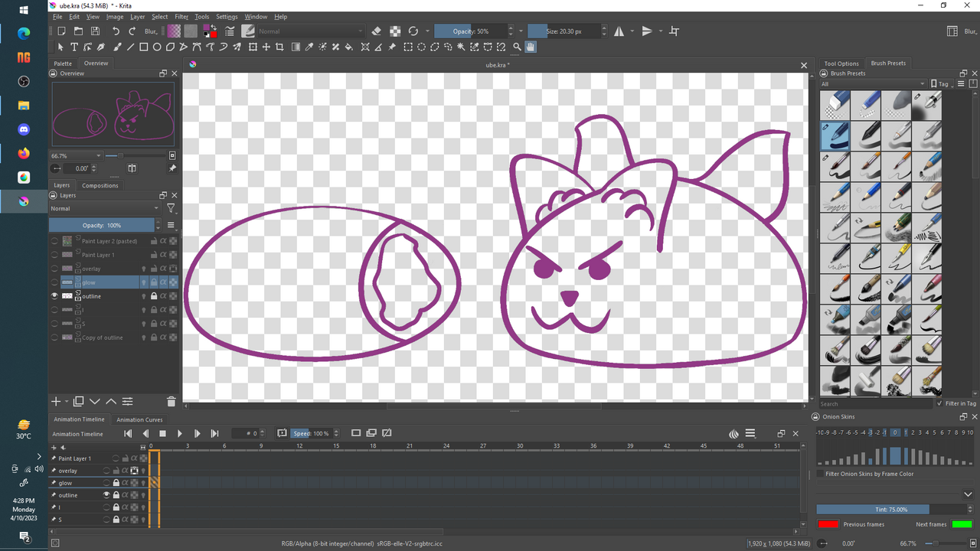Select the Fill bucket tool

[348, 47]
